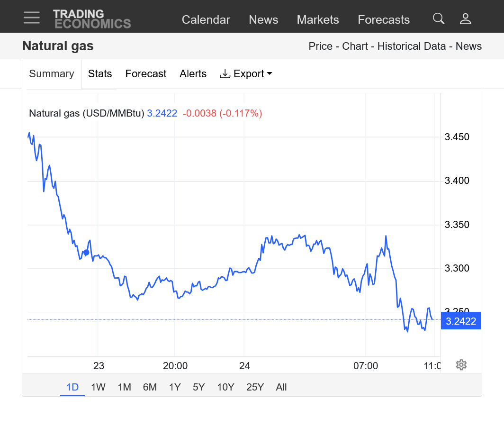The height and width of the screenshot is (427, 504).
Task: Select the 1Y time range
Action: tap(175, 387)
